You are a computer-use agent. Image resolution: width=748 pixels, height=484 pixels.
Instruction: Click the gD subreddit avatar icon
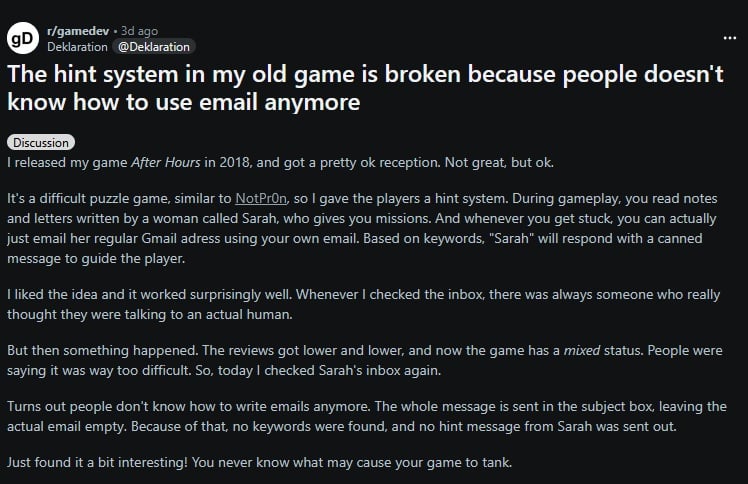point(22,38)
